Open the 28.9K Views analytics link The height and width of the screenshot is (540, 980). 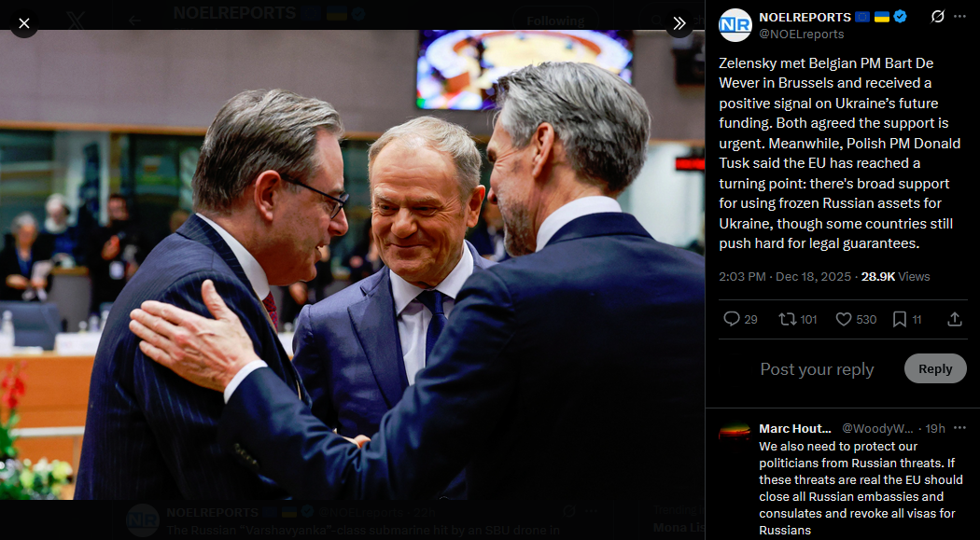896,277
